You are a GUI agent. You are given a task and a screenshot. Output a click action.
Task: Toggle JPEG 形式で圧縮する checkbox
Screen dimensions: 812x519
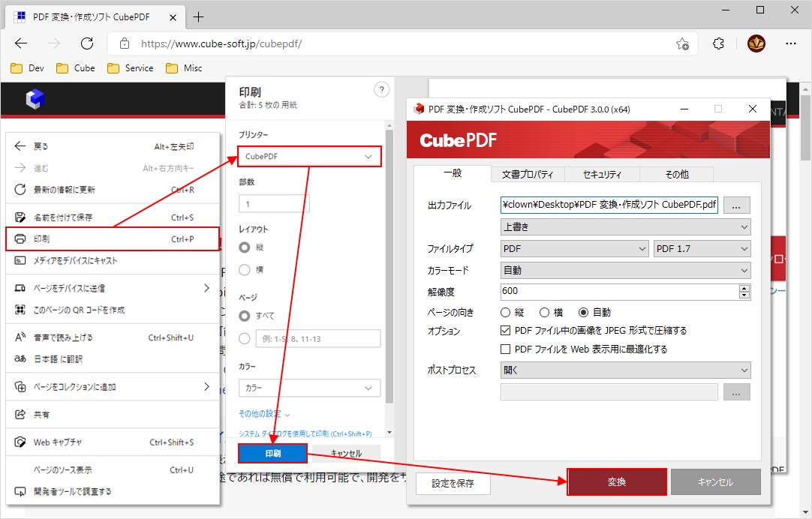[505, 330]
